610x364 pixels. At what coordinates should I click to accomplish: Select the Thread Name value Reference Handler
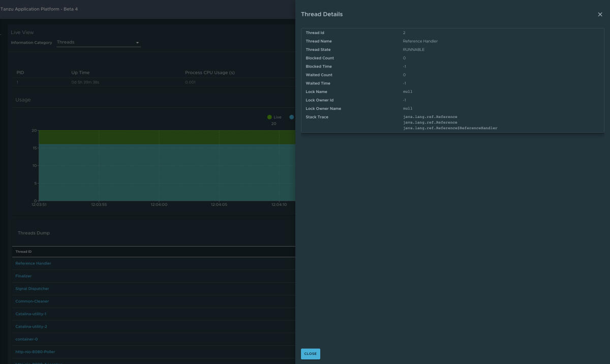pos(420,41)
